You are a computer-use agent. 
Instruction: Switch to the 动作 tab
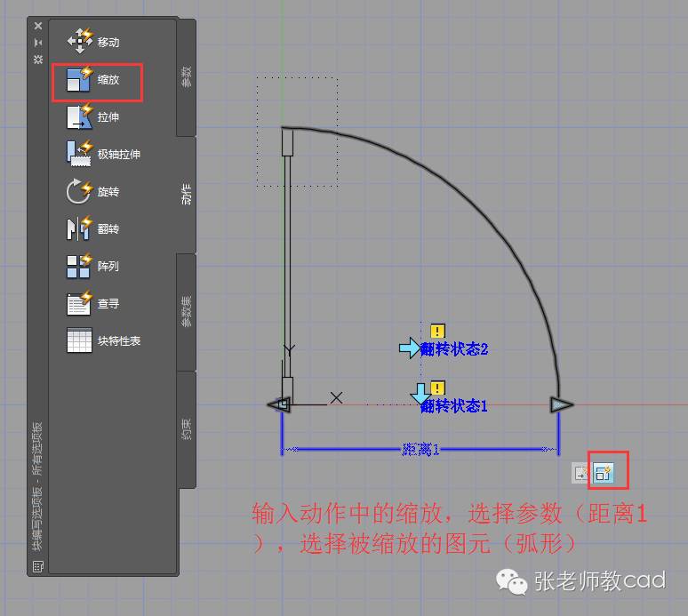(187, 194)
